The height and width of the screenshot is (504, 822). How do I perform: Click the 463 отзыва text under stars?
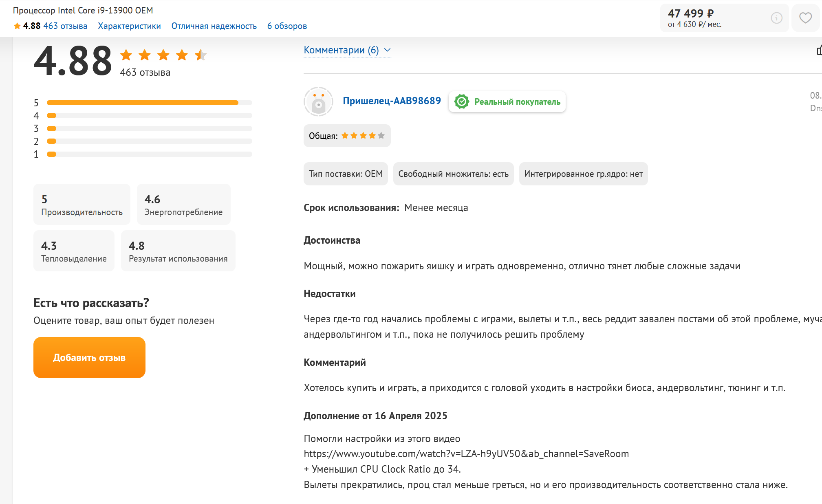[145, 73]
